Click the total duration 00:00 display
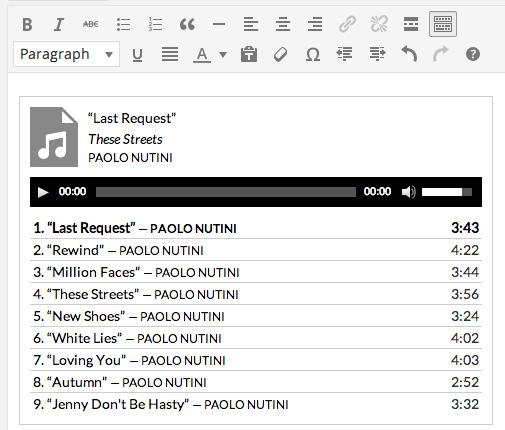The width and height of the screenshot is (505, 430). pyautogui.click(x=377, y=191)
